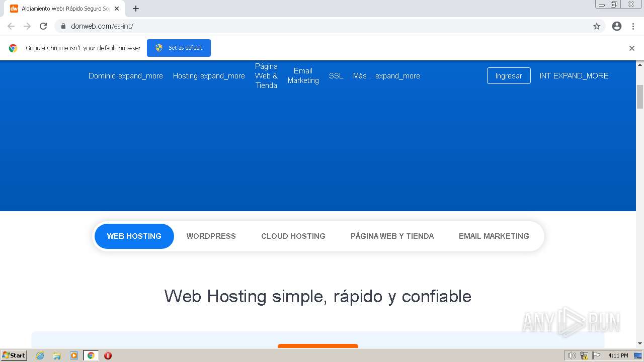644x362 pixels.
Task: Click the red Opera taskbar icon
Action: [108, 355]
